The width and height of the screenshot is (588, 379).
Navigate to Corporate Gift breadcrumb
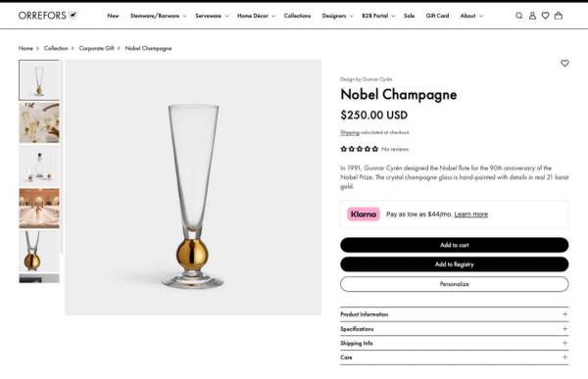(97, 48)
